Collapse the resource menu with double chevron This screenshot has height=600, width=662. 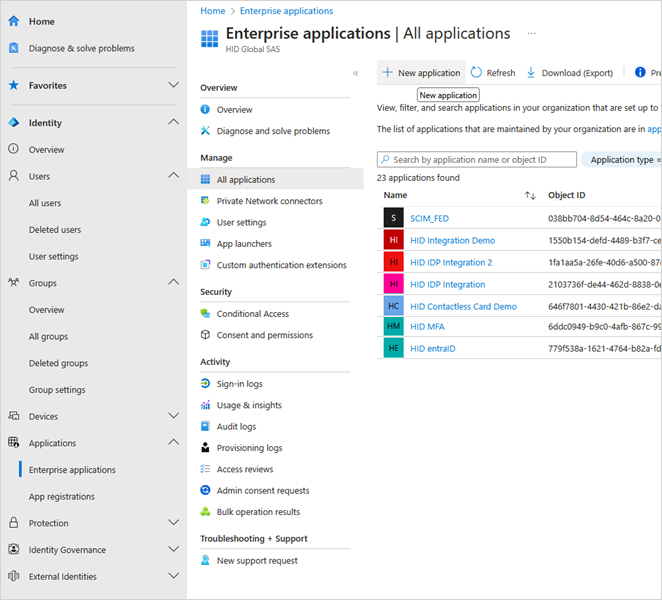(355, 73)
